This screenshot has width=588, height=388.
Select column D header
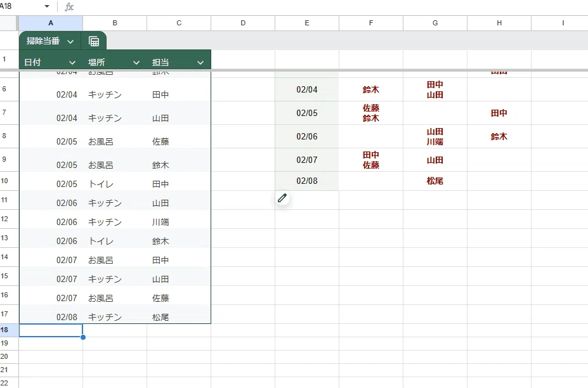click(243, 23)
